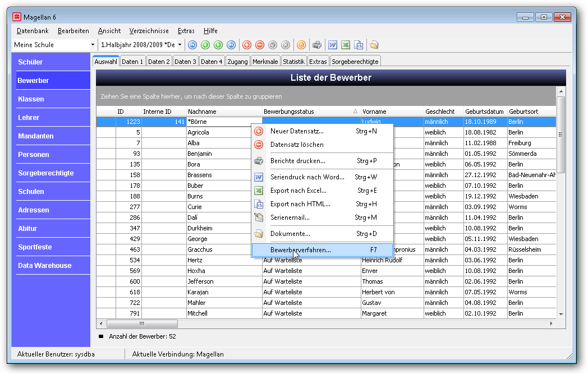This screenshot has height=375, width=588.
Task: Click the orange refresh toolbar icon
Action: coord(301,45)
